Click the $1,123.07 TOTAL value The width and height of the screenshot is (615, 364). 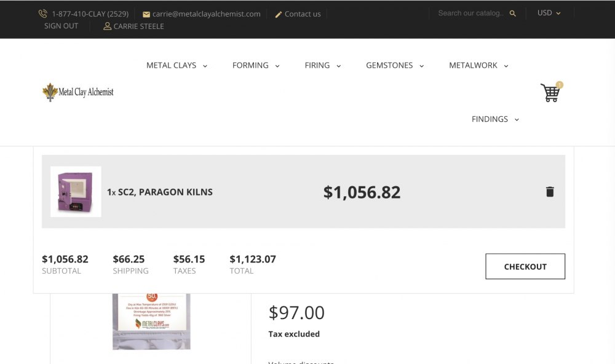click(x=253, y=259)
